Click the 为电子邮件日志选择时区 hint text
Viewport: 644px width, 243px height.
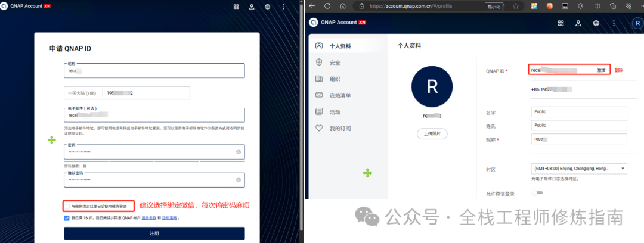555,179
